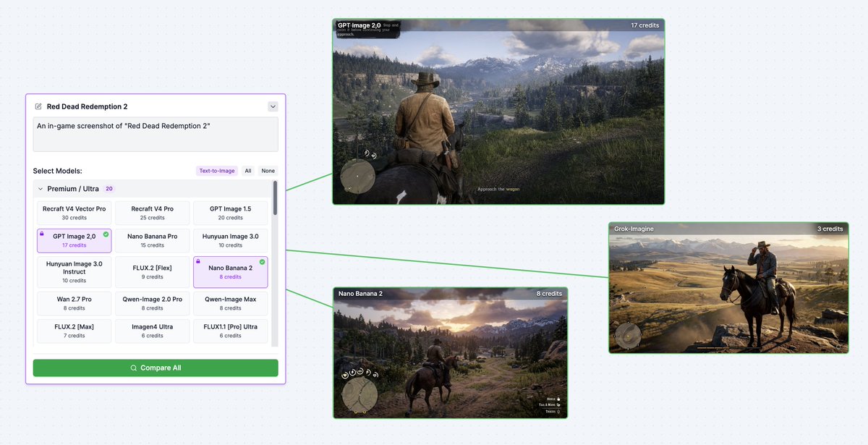Click the Grok-Imagine title label
Viewport: 868px width, 445px height.
click(x=634, y=229)
